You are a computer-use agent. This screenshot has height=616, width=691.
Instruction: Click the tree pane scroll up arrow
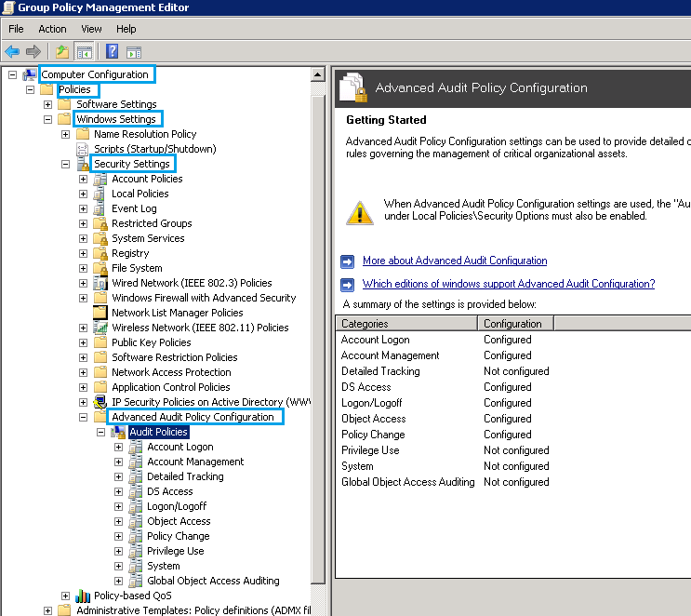click(318, 74)
